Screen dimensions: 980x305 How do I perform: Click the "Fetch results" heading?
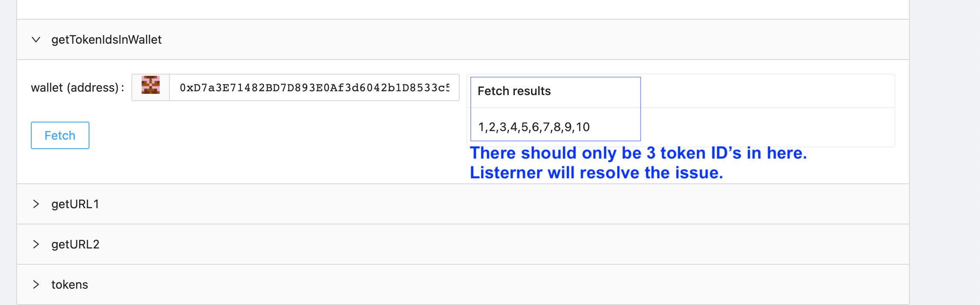coord(514,91)
